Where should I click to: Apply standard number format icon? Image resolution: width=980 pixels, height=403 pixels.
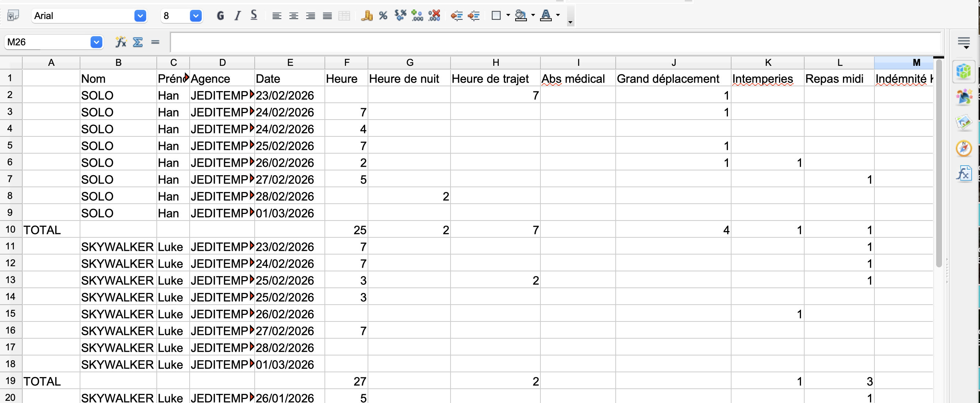400,16
